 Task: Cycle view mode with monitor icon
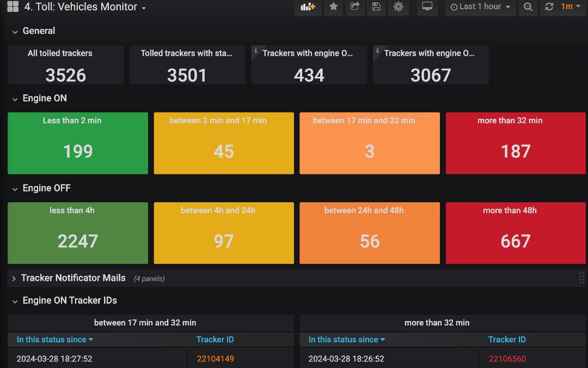(x=427, y=7)
